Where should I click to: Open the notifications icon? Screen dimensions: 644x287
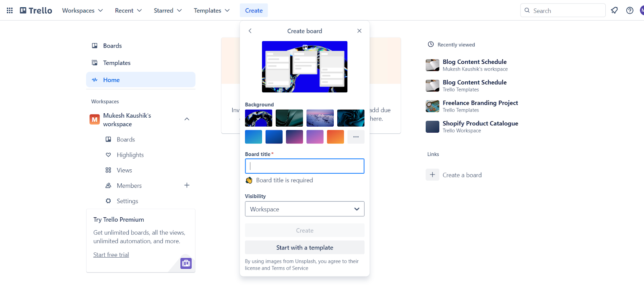tap(614, 10)
